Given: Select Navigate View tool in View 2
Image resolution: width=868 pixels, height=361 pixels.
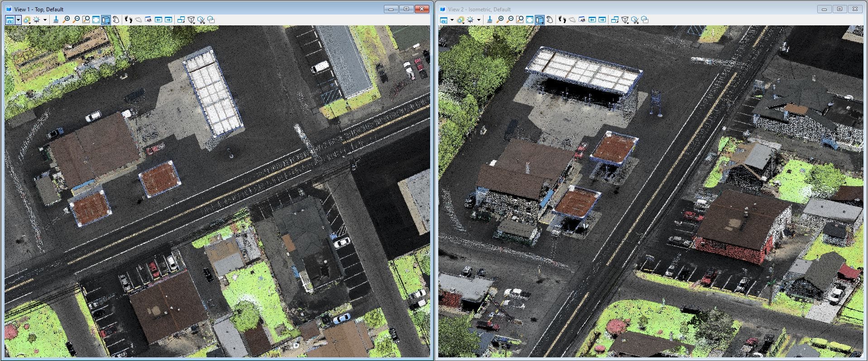Looking at the screenshot, I should tap(582, 20).
